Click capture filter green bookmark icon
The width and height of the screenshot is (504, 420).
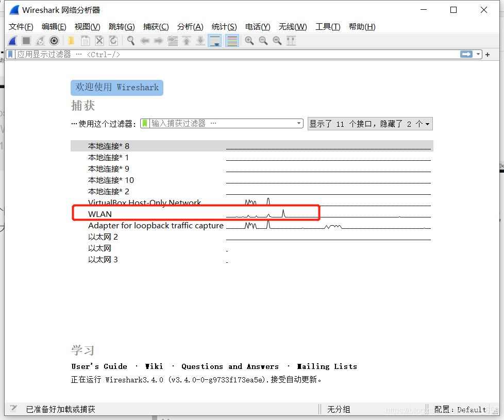pyautogui.click(x=145, y=123)
